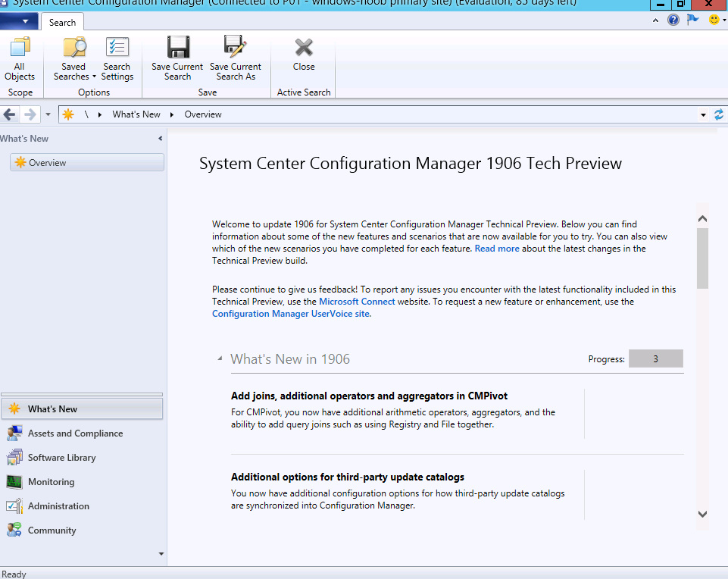Click the sun icon in the address bar
Screen dimensions: 728x579
pos(68,114)
